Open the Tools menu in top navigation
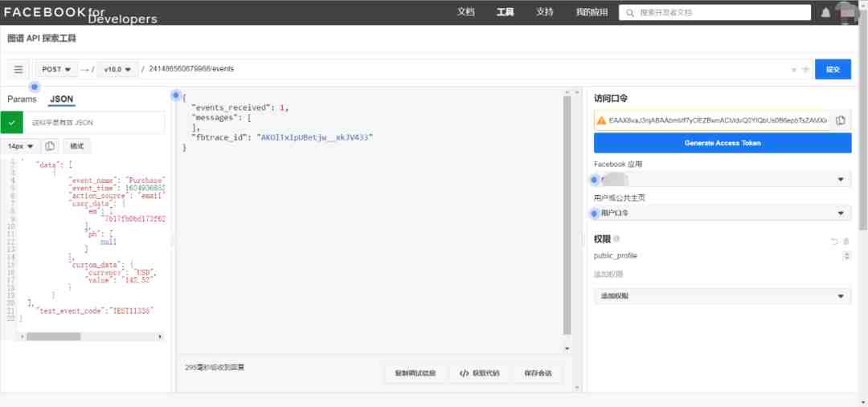This screenshot has height=407, width=868. tap(506, 12)
